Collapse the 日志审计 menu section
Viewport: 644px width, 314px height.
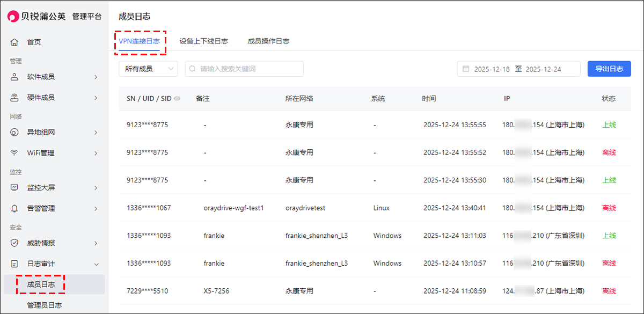pos(96,264)
